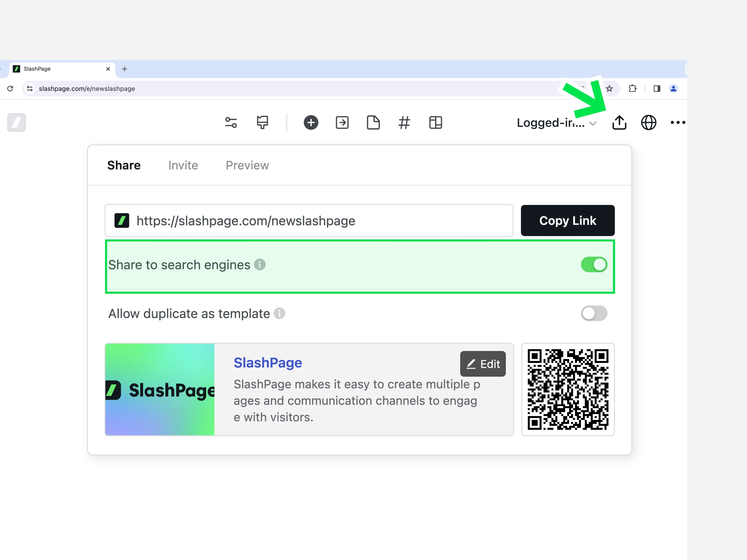This screenshot has height=560, width=747.
Task: Open the three-dot more menu
Action: pos(678,122)
